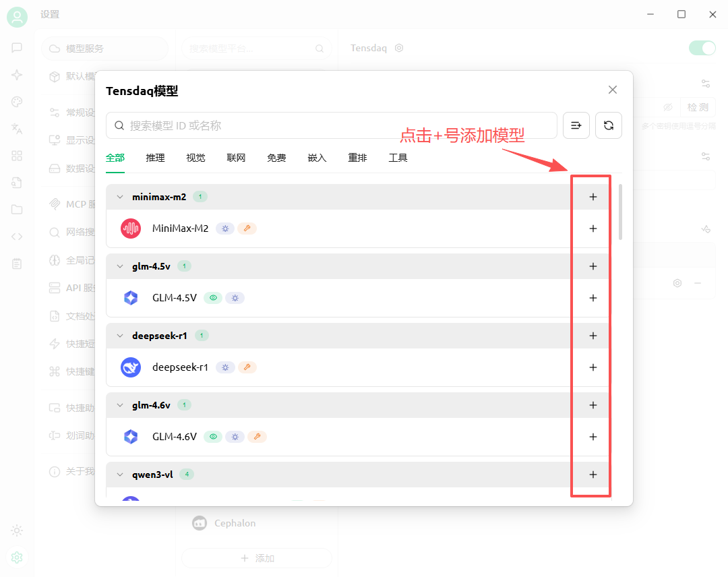
Task: Select the 重排 tab
Action: coord(357,158)
